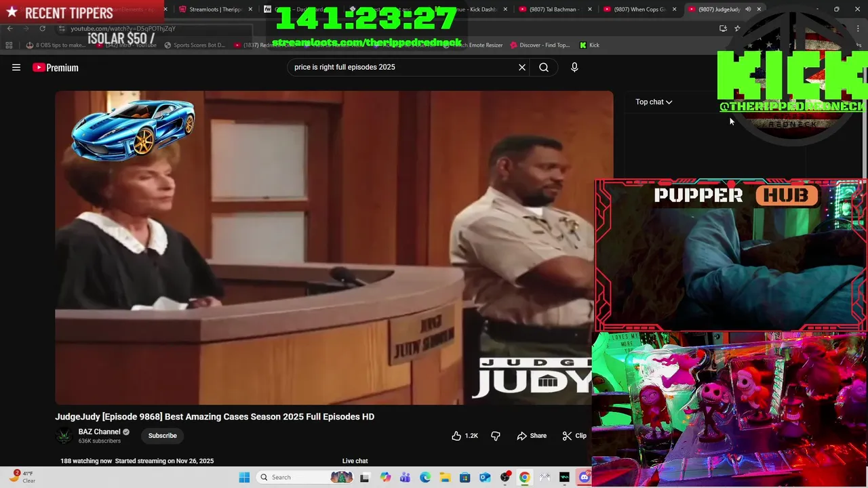Screen dimensions: 868x488
Task: Open the game controller app in the taskbar
Action: pos(545,477)
